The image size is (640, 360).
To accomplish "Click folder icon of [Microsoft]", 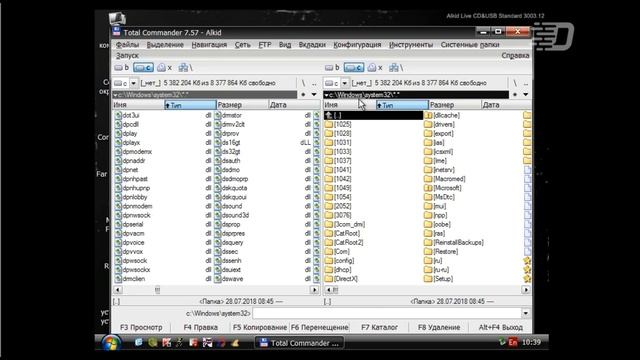I will (x=428, y=188).
